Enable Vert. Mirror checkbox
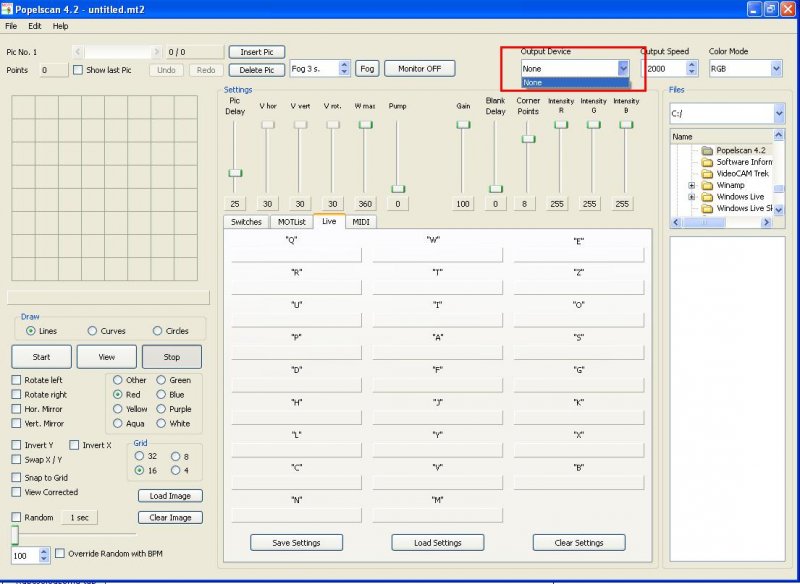Screen dimensions: 800x584 pos(16,423)
